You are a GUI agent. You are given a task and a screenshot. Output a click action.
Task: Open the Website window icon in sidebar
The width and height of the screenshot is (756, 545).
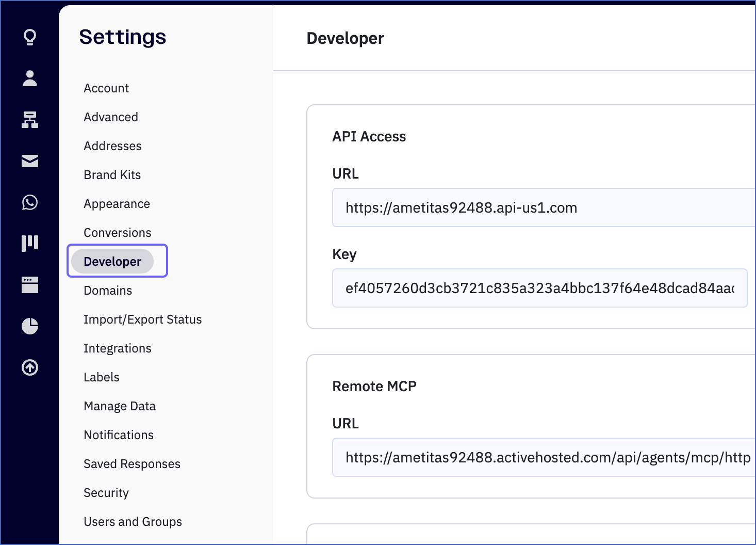[30, 285]
